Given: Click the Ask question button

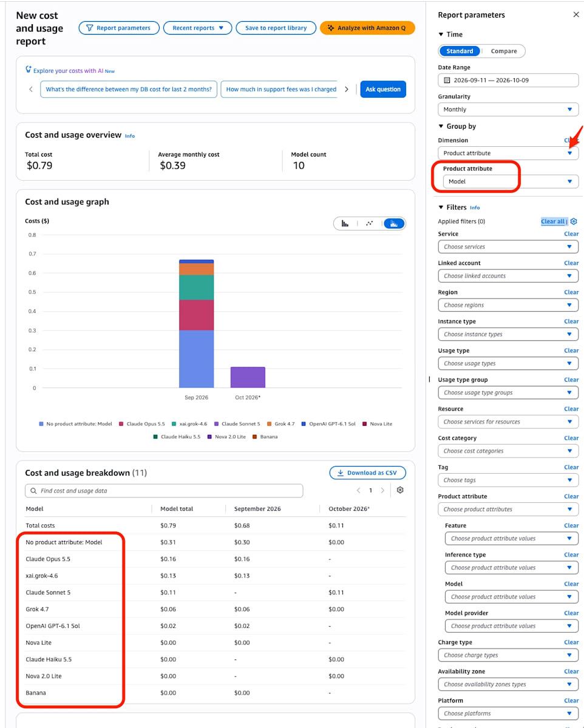Looking at the screenshot, I should coord(383,89).
